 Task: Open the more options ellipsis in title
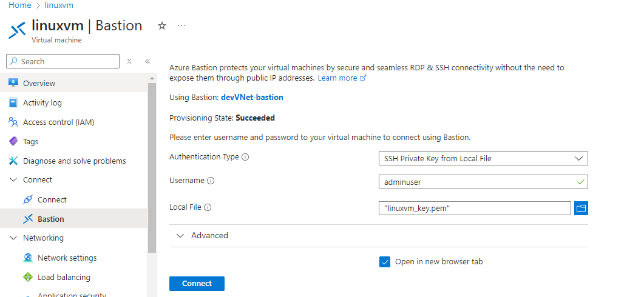[x=181, y=25]
